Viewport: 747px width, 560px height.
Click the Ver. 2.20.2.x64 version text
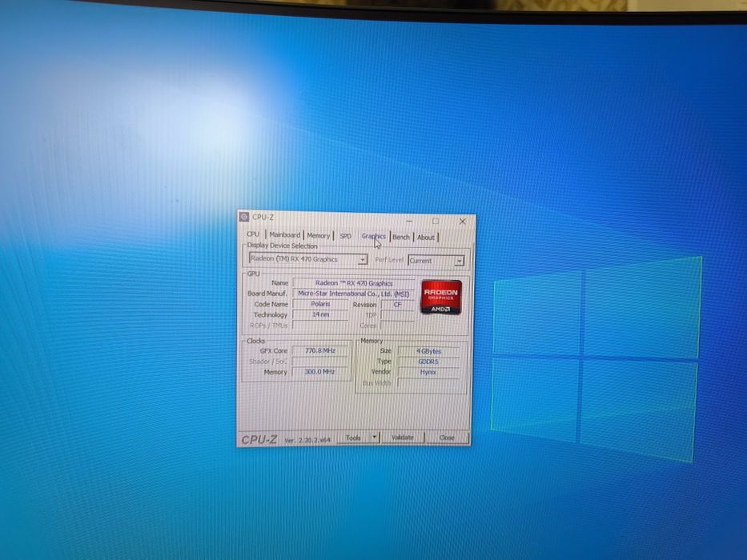click(307, 440)
